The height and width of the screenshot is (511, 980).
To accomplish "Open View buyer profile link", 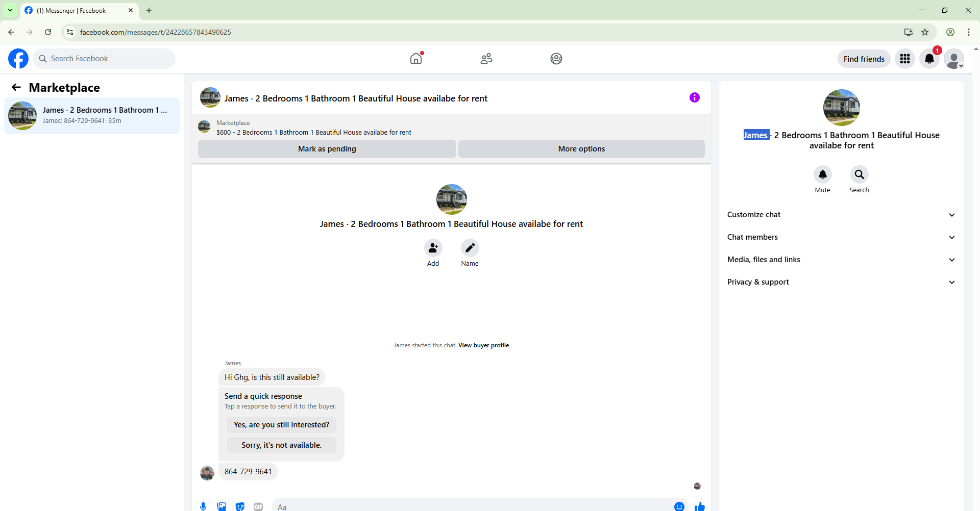I will click(483, 345).
